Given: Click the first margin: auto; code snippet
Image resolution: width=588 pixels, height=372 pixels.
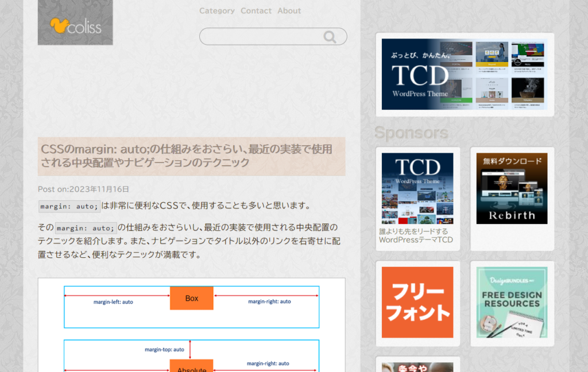Looking at the screenshot, I should tap(69, 206).
